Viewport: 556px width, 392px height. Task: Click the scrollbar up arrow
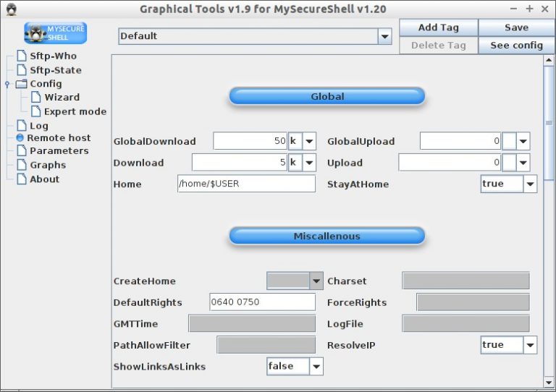point(549,60)
